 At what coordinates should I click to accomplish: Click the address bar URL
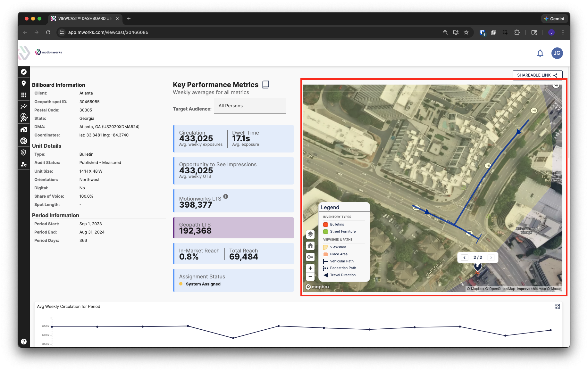tap(108, 32)
